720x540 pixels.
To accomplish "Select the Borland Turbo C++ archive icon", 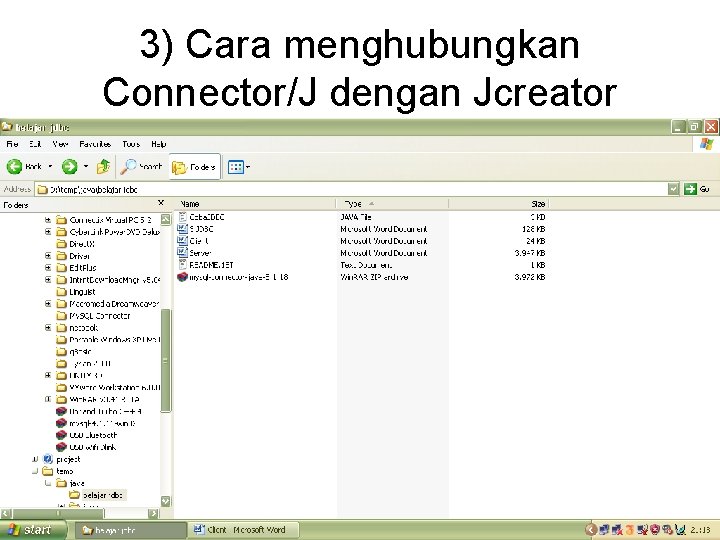I will point(62,411).
